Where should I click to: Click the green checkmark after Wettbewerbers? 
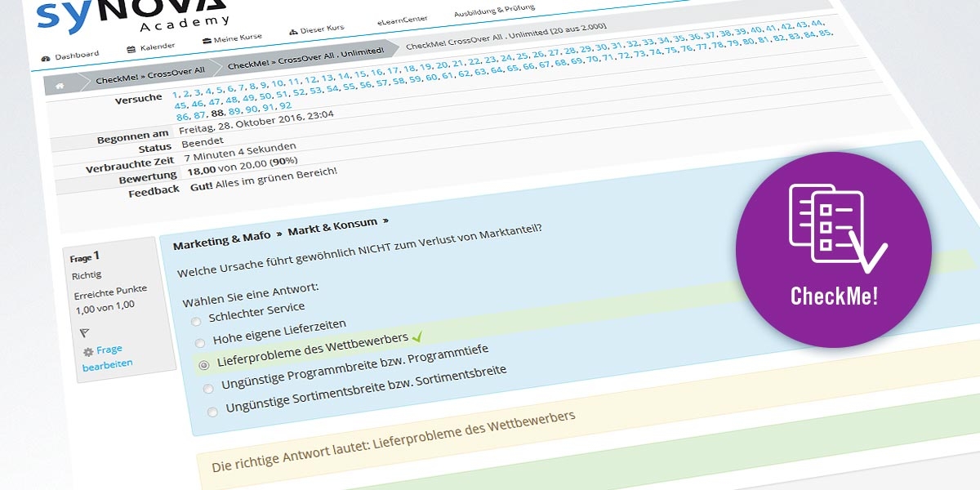tap(417, 336)
